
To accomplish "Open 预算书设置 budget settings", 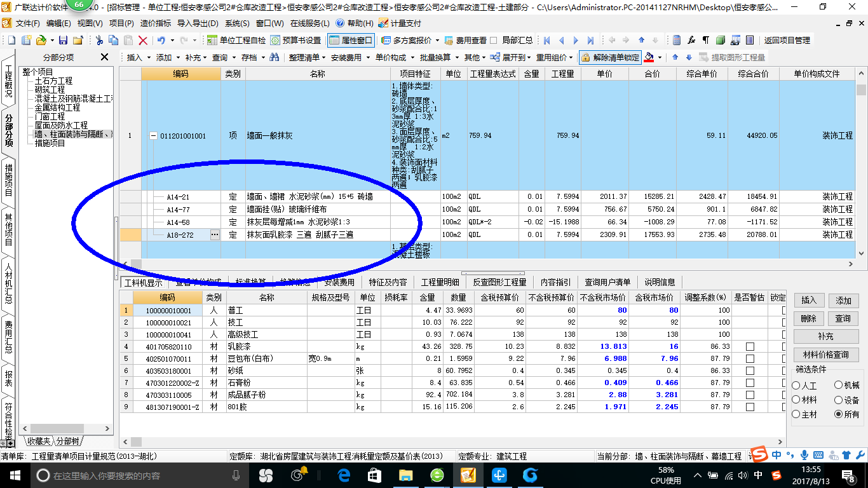I will point(296,40).
